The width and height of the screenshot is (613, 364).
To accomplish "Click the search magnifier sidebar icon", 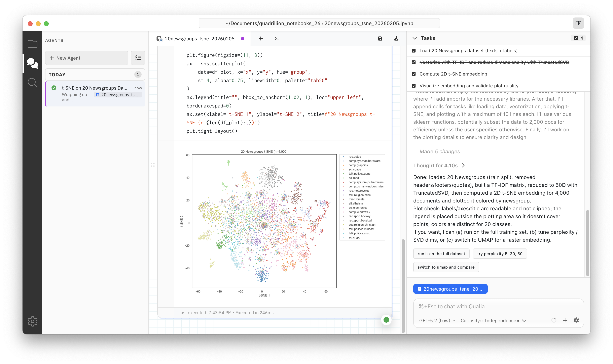I will pos(32,83).
